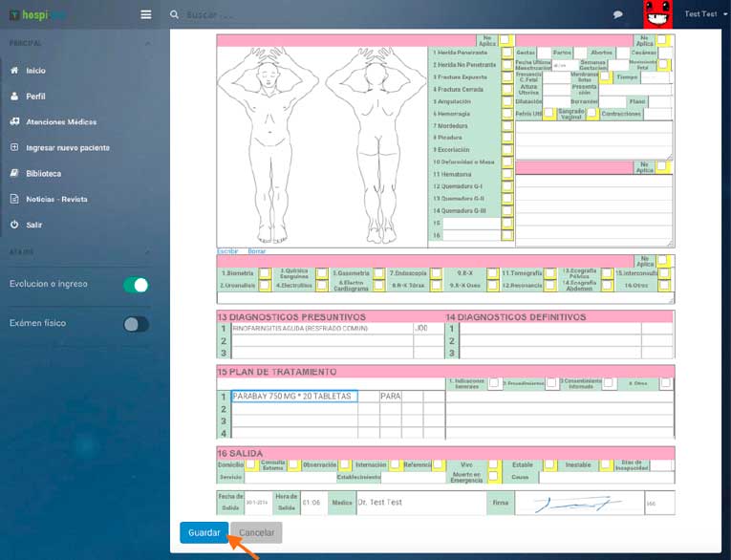Click the Salir power icon
This screenshot has width=731, height=560.
(14, 225)
